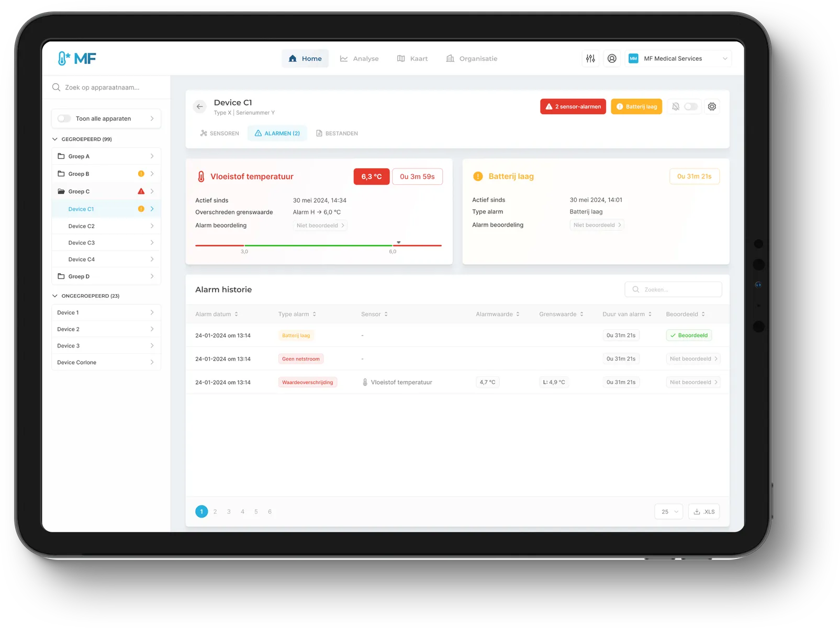Select Device Corlone in the sidebar

106,362
